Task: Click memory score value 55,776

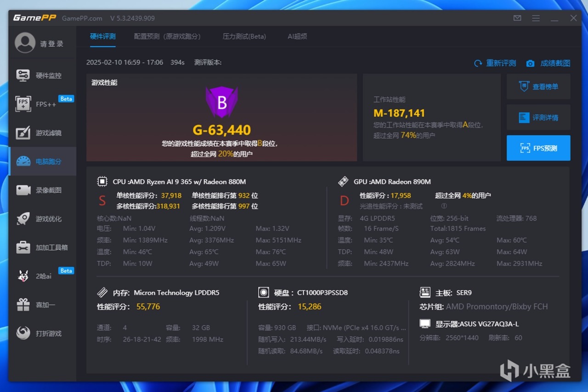Action: click(148, 307)
